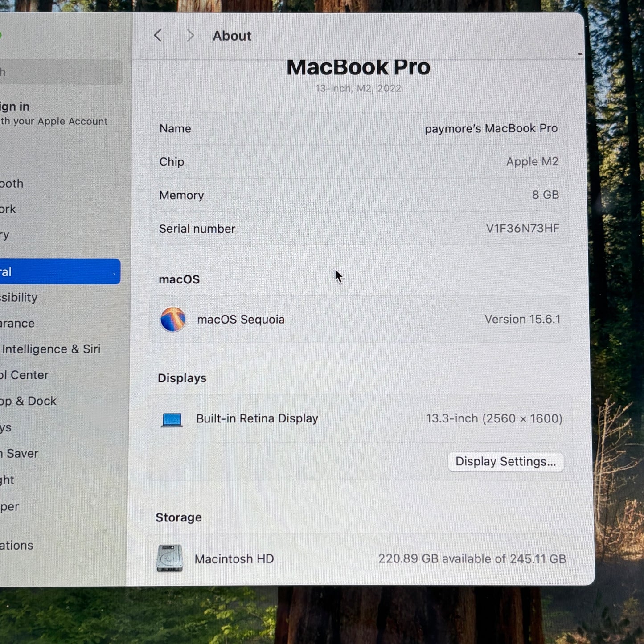This screenshot has height=644, width=644.
Task: Click the computer name paymore's MacBook Pro
Action: pyautogui.click(x=491, y=128)
